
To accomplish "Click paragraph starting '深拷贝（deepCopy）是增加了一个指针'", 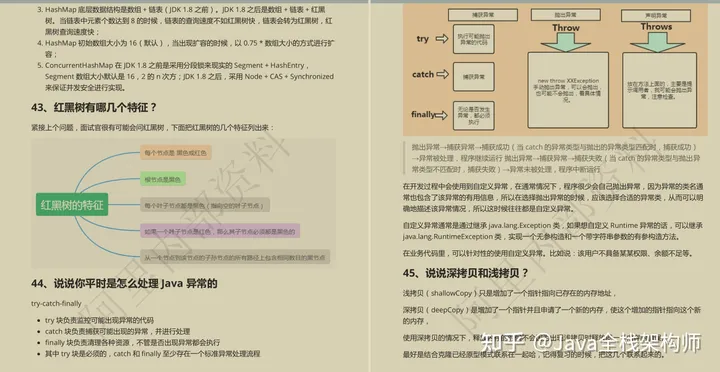I will [552, 316].
